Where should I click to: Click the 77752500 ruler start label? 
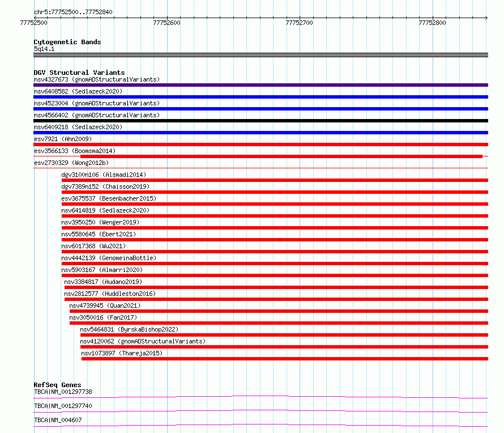(33, 23)
